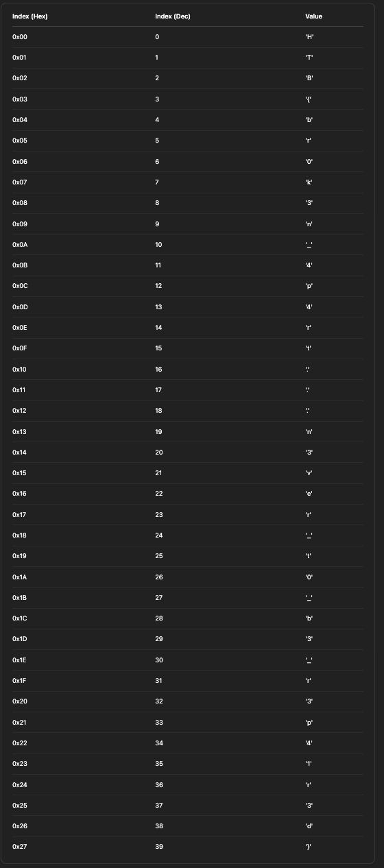Select the 'e' value at index 22
384x868 pixels.
[309, 494]
